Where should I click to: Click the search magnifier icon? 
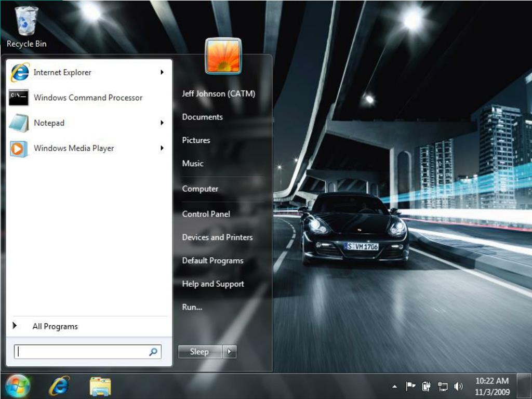pyautogui.click(x=153, y=352)
